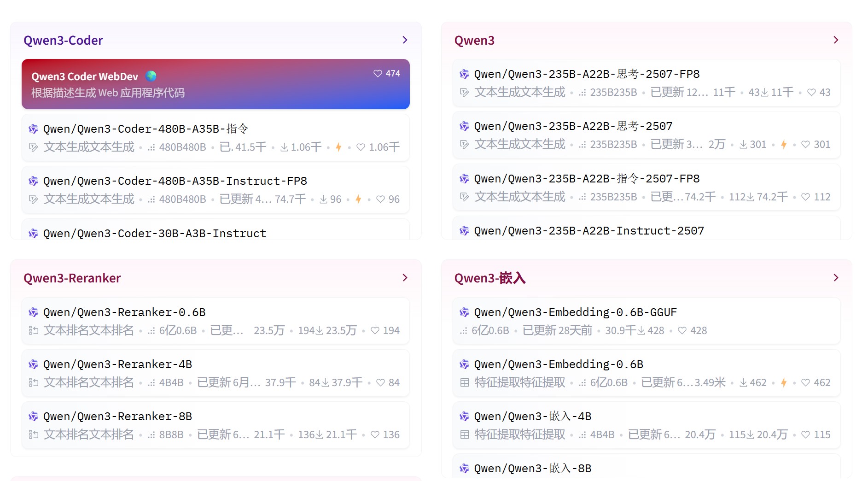Click Qwen logo beside Qwen3-Coder-30B-A3B-Instruct
Viewport: 868px width, 481px height.
click(x=33, y=234)
